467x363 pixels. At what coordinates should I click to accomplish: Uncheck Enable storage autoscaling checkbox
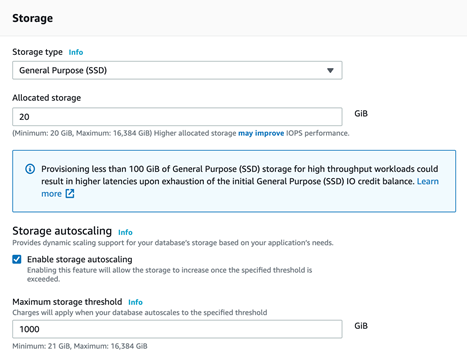click(17, 259)
